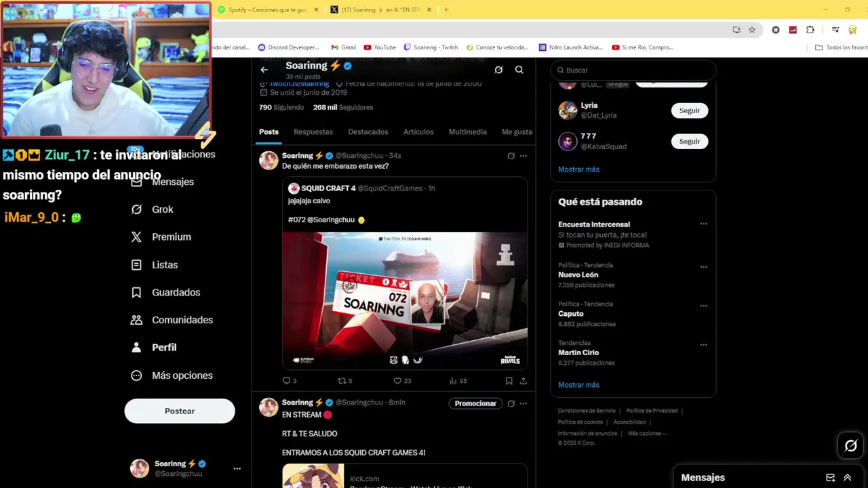Follow 777 @KalvaSquad
Screen dimensions: 868x488
(x=690, y=142)
